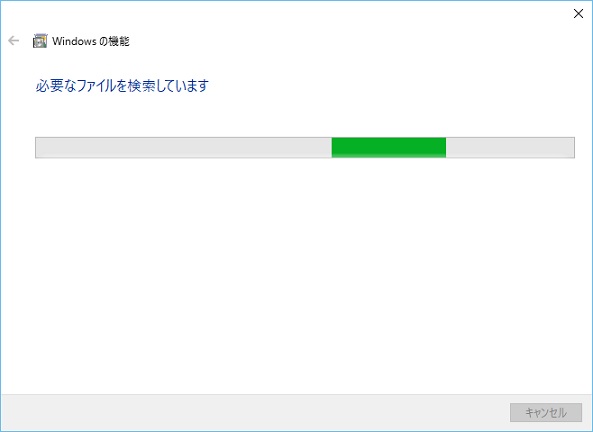The image size is (593, 432).
Task: Click the word ファイル in the heading
Action: pos(96,86)
